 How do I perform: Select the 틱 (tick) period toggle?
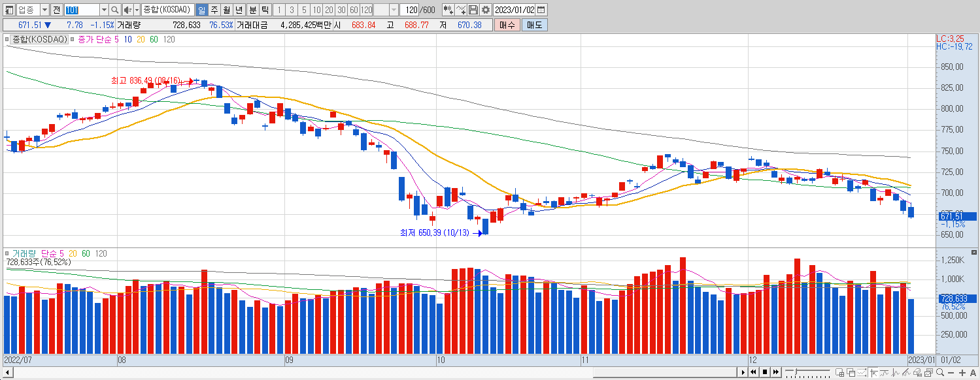265,10
